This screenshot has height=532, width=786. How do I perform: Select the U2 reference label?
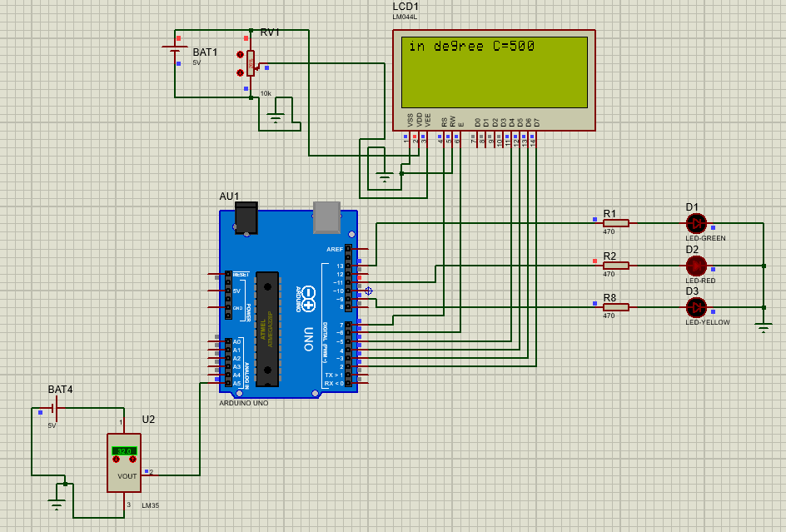148,420
